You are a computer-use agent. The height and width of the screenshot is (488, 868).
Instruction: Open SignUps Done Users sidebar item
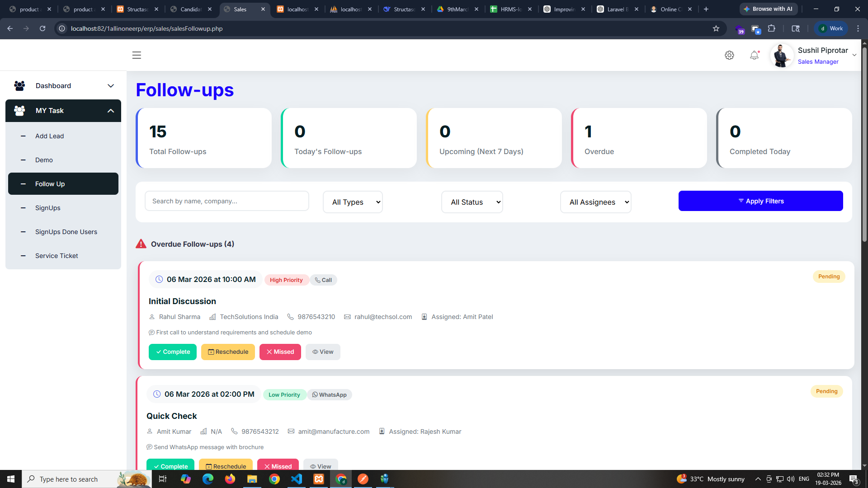pyautogui.click(x=63, y=232)
